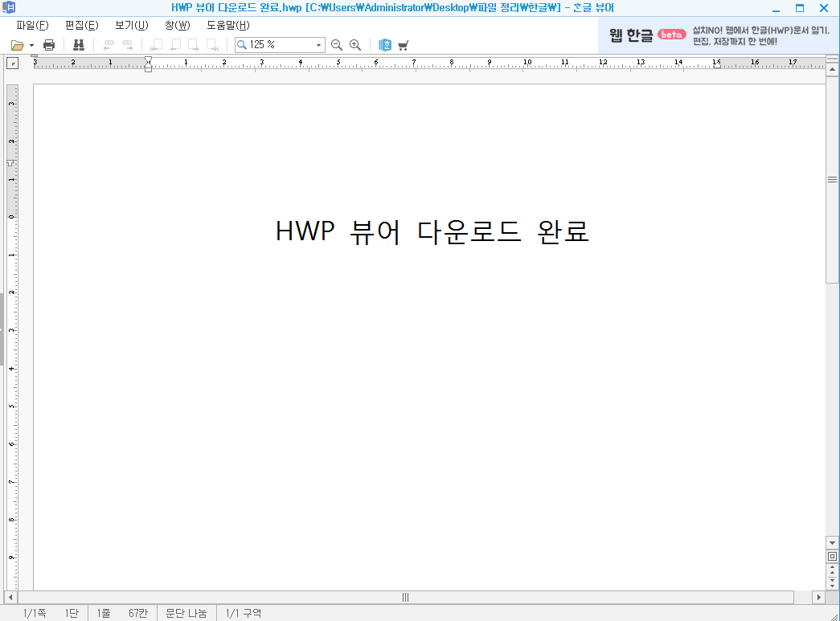Zoom out with the minus magnifier

[337, 45]
